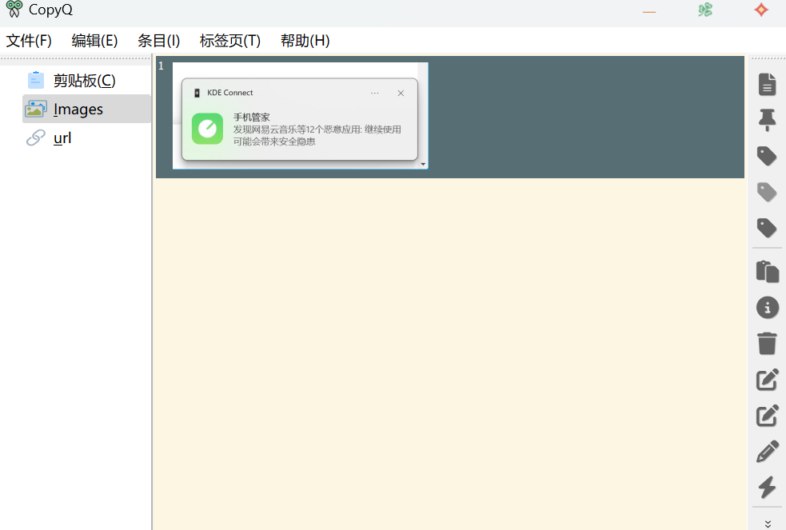Open the 编辑(E) menu

pyautogui.click(x=94, y=41)
